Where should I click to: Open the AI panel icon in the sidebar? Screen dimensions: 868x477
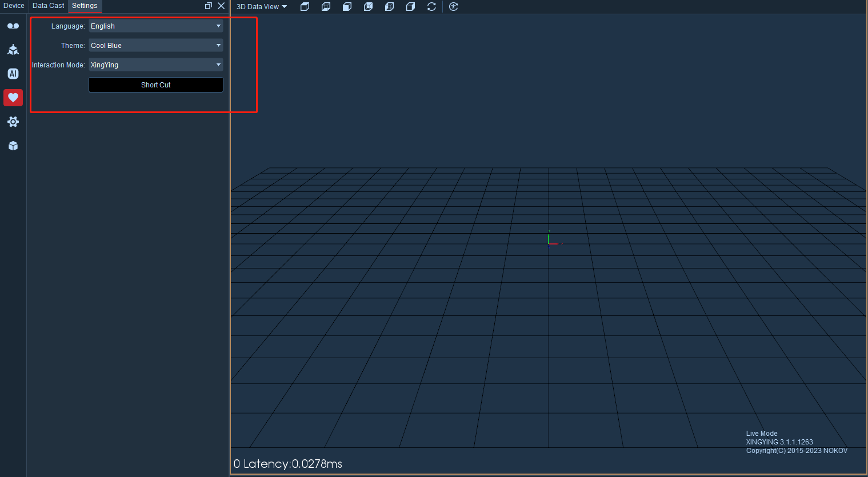click(x=13, y=74)
